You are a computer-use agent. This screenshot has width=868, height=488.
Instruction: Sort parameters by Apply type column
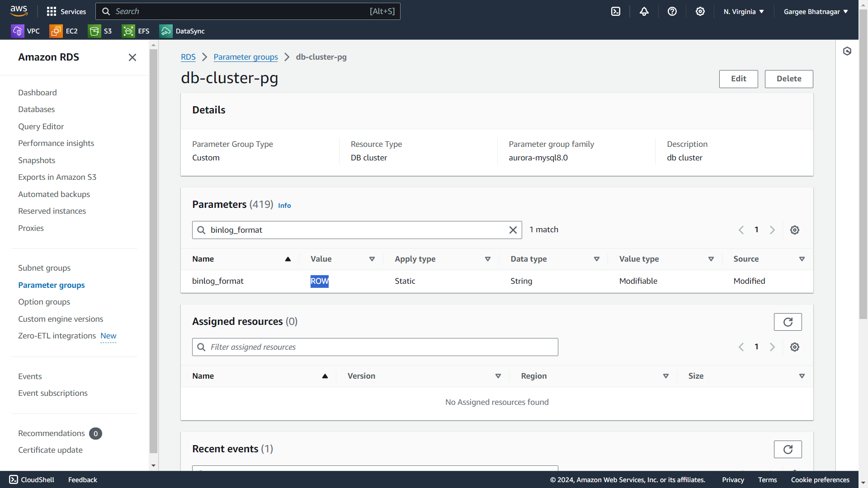(487, 259)
